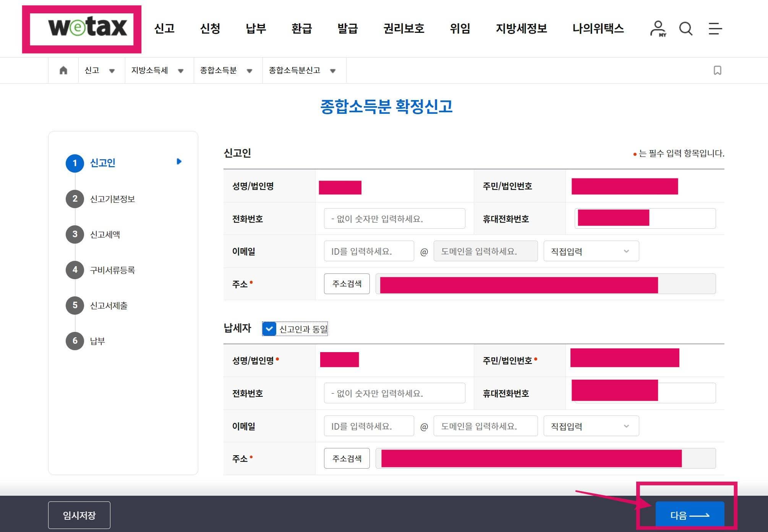768x532 pixels.
Task: Open the 직접입력 email domain dropdown for 신고인
Action: pyautogui.click(x=591, y=251)
